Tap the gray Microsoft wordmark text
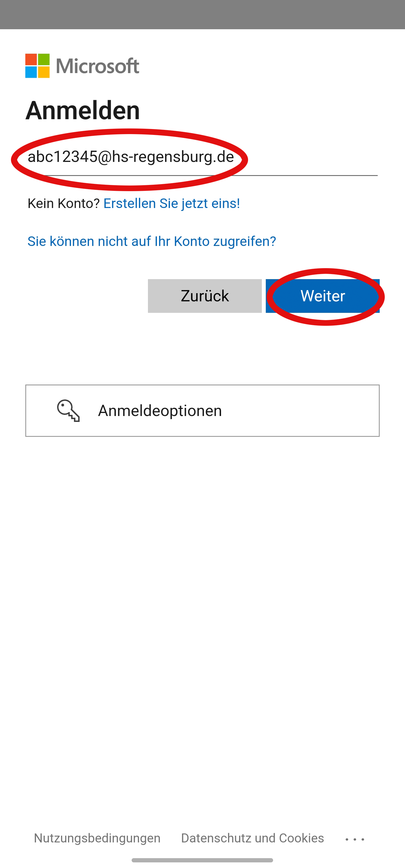Image resolution: width=405 pixels, height=868 pixels. [98, 66]
